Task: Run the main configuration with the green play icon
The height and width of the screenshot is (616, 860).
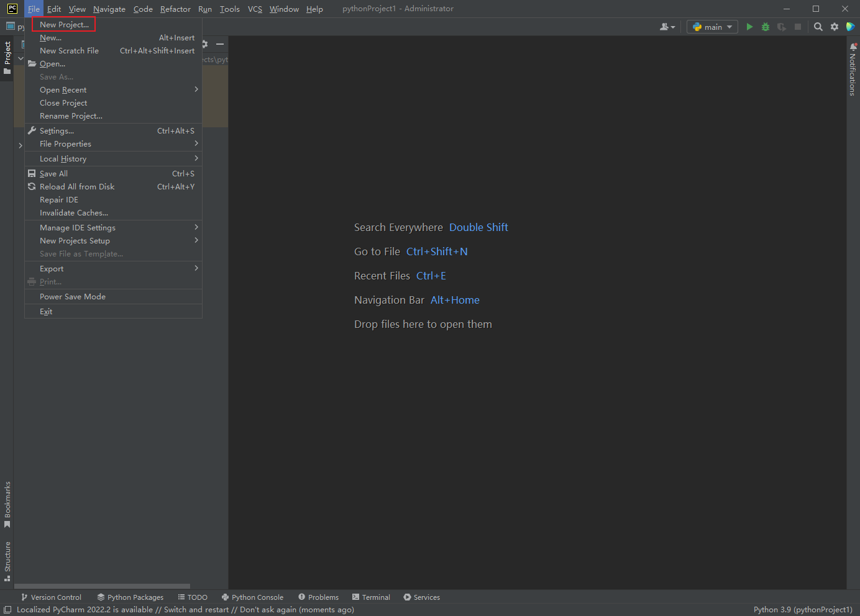Action: point(749,27)
